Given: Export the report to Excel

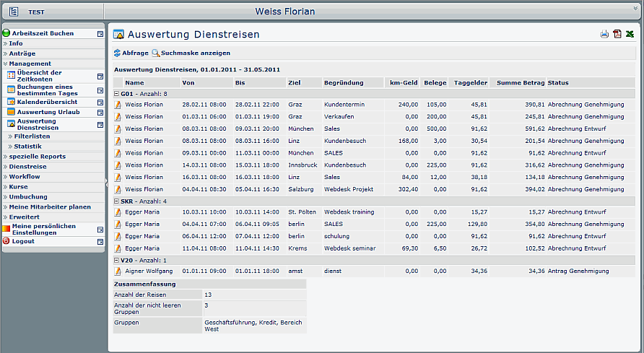Looking at the screenshot, I should pyautogui.click(x=630, y=34).
